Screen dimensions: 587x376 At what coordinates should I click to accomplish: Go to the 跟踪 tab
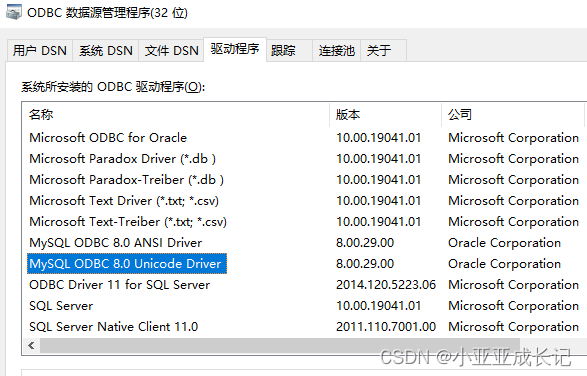[289, 50]
